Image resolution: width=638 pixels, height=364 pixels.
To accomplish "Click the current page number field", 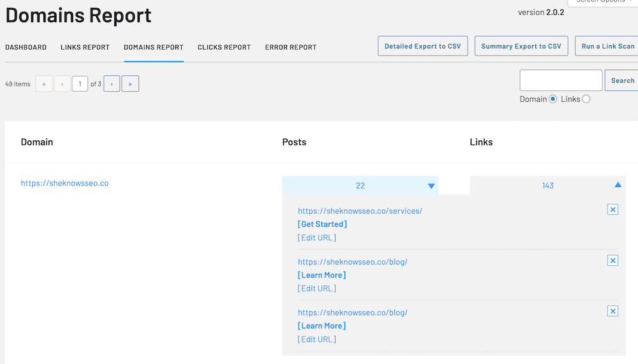I will pos(80,84).
